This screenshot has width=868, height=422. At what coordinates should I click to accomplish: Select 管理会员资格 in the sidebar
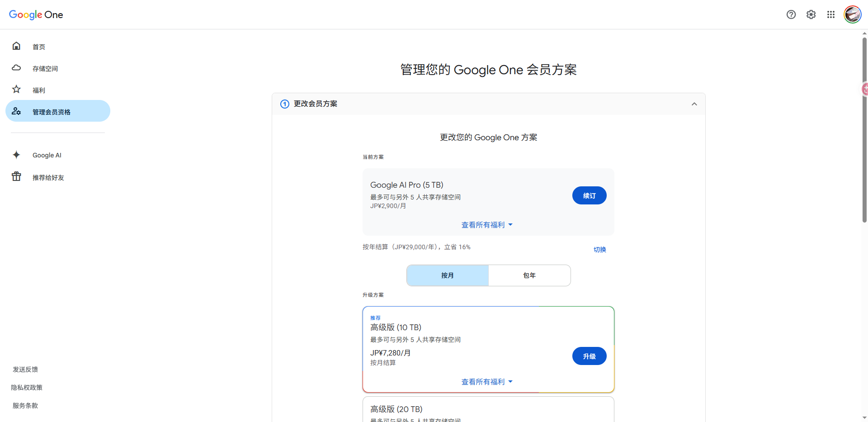58,111
